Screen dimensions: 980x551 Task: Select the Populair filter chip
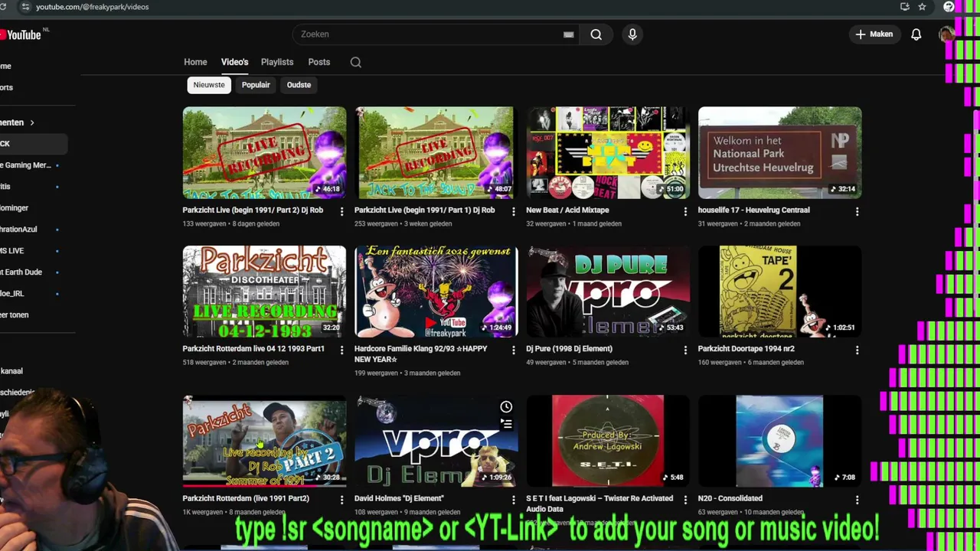pos(256,85)
